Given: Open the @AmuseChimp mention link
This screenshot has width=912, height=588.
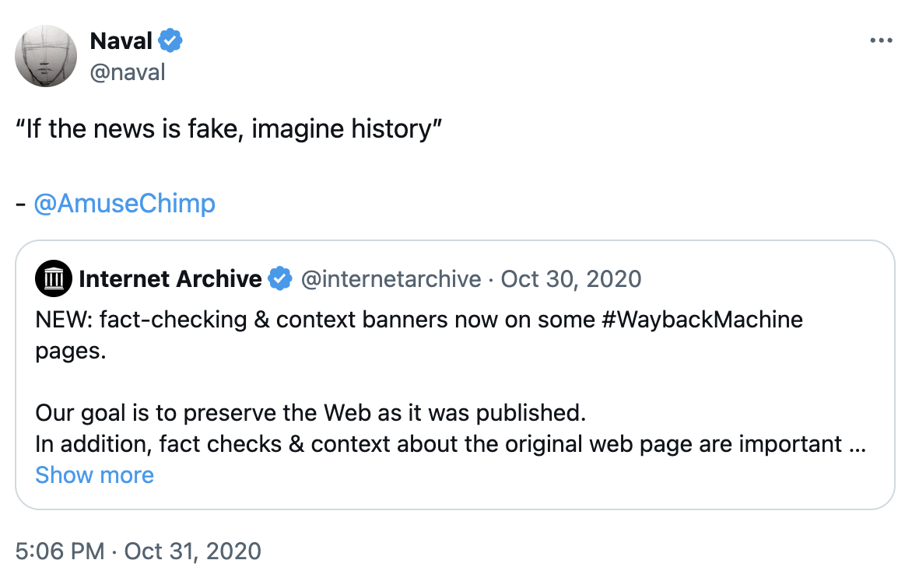Looking at the screenshot, I should point(125,204).
